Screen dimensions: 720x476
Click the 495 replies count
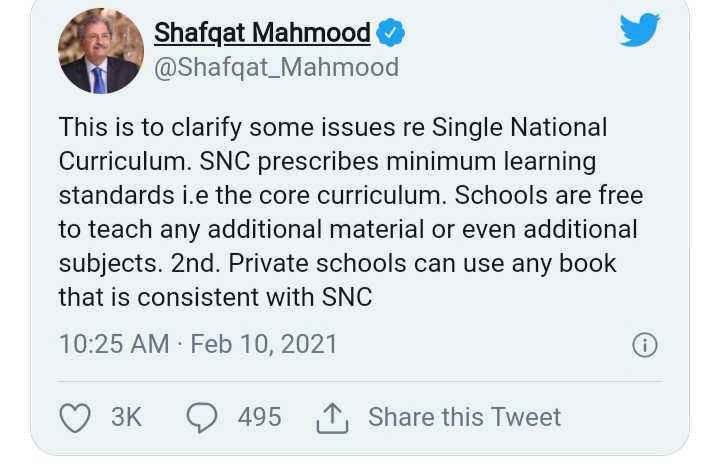pos(259,417)
